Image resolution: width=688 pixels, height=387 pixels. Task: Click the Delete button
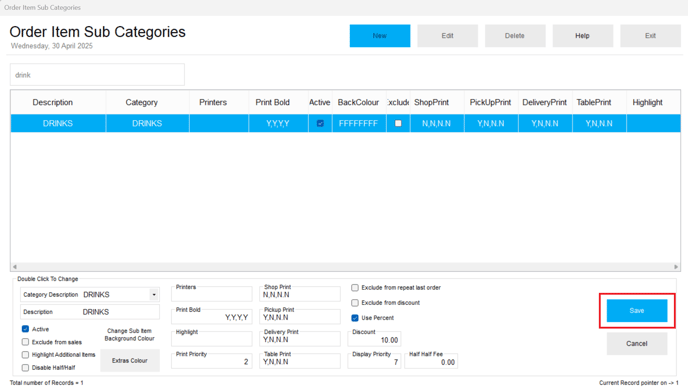pyautogui.click(x=515, y=36)
